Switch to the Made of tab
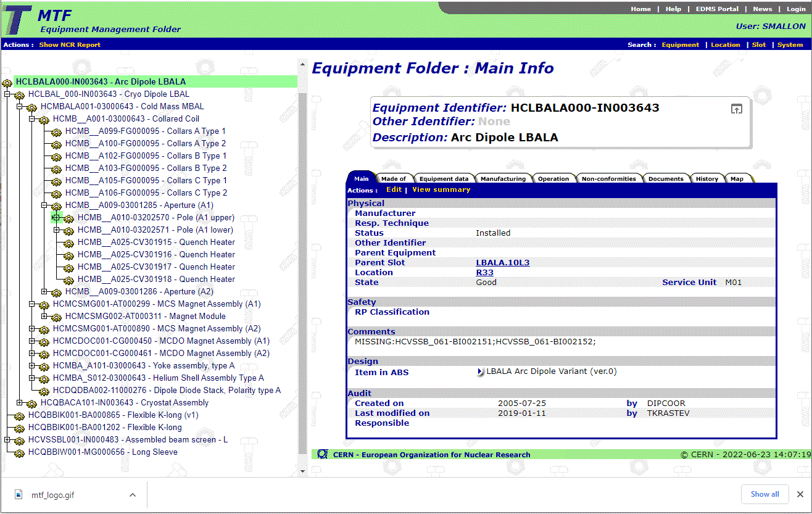This screenshot has width=812, height=514. [x=393, y=178]
